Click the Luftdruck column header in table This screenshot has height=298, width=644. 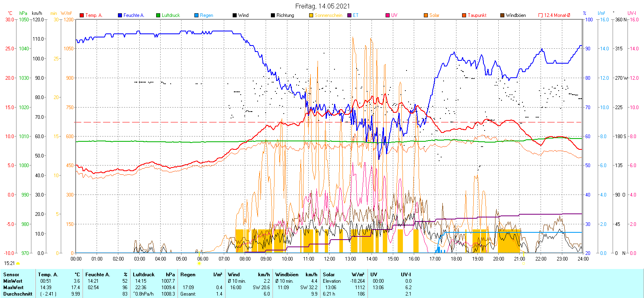click(144, 275)
